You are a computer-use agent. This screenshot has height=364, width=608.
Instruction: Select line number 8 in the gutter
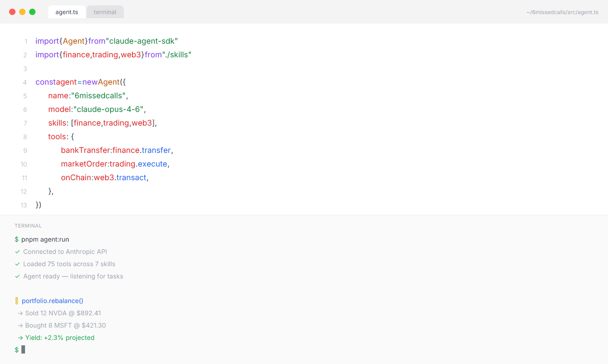(25, 137)
